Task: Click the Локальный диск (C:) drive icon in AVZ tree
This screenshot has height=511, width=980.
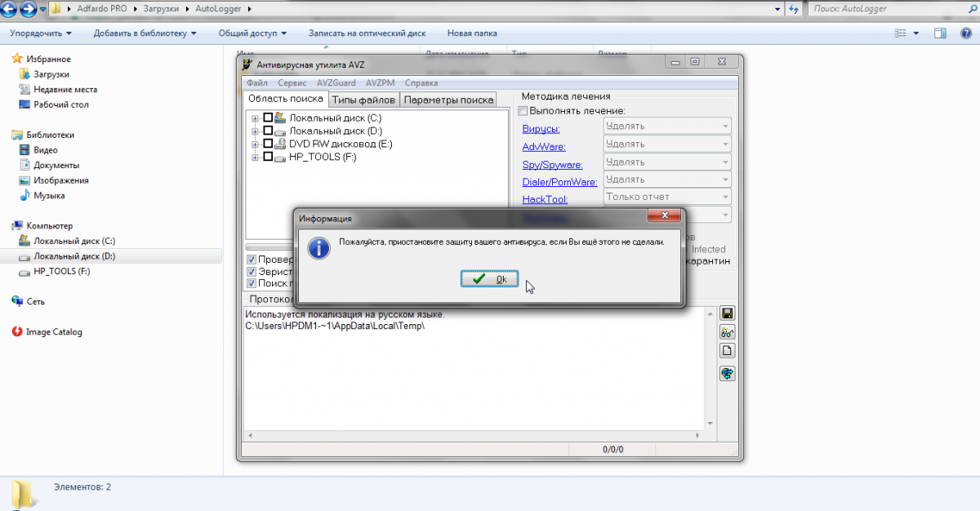Action: [x=280, y=118]
